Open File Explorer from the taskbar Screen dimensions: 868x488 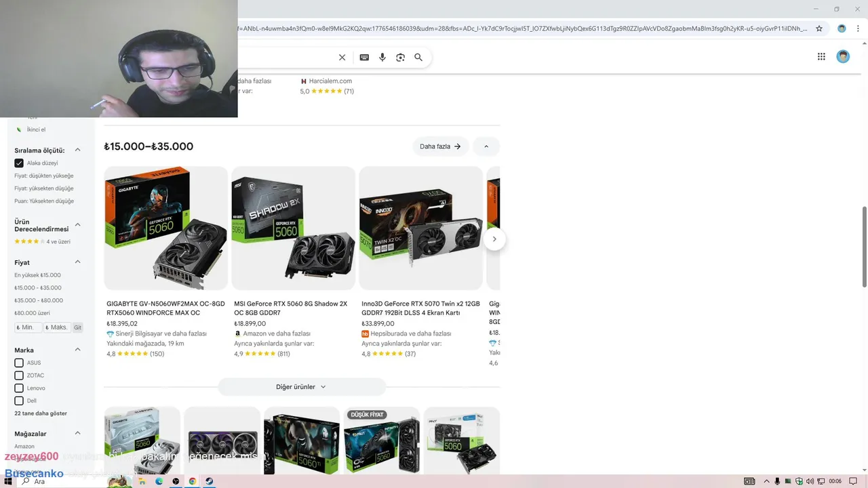[142, 481]
